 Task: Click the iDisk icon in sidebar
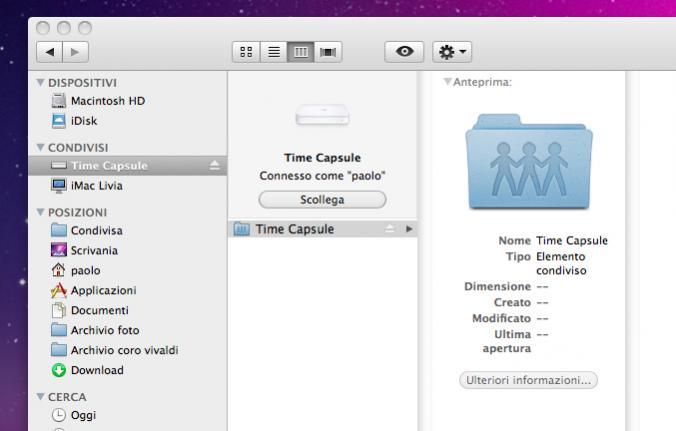click(x=59, y=121)
